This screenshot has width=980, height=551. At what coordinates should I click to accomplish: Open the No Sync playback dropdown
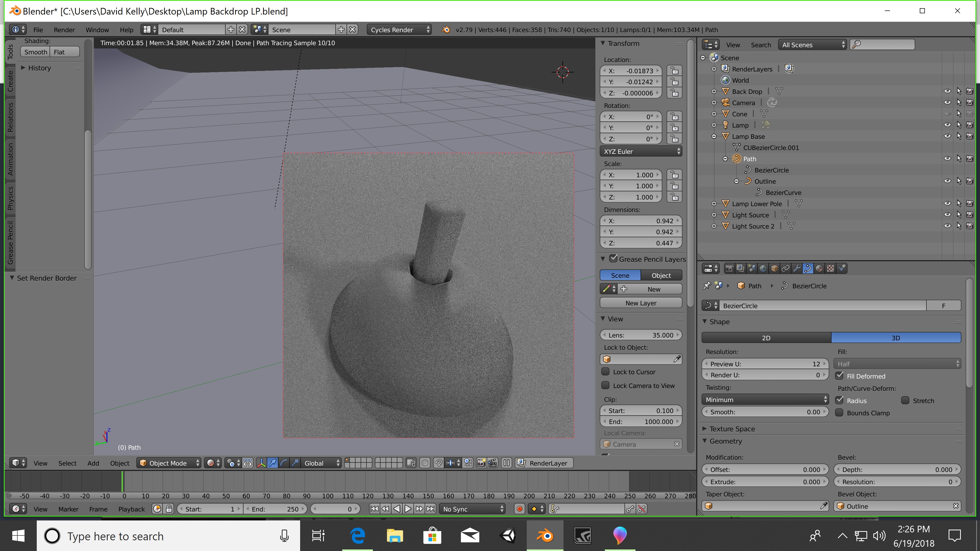472,509
